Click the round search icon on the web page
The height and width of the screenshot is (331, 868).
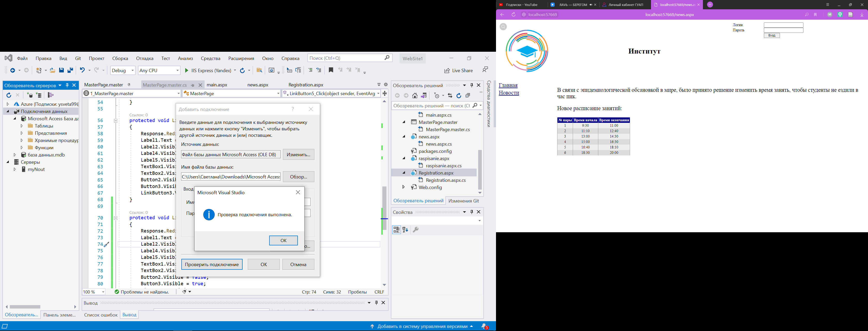point(503,27)
